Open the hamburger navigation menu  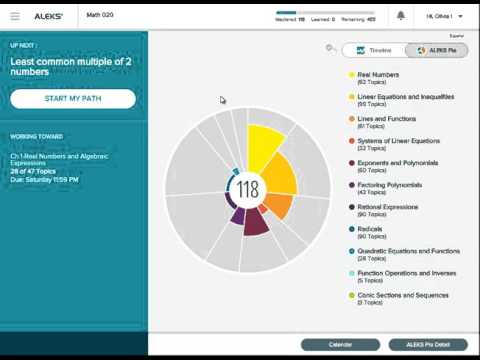(15, 16)
